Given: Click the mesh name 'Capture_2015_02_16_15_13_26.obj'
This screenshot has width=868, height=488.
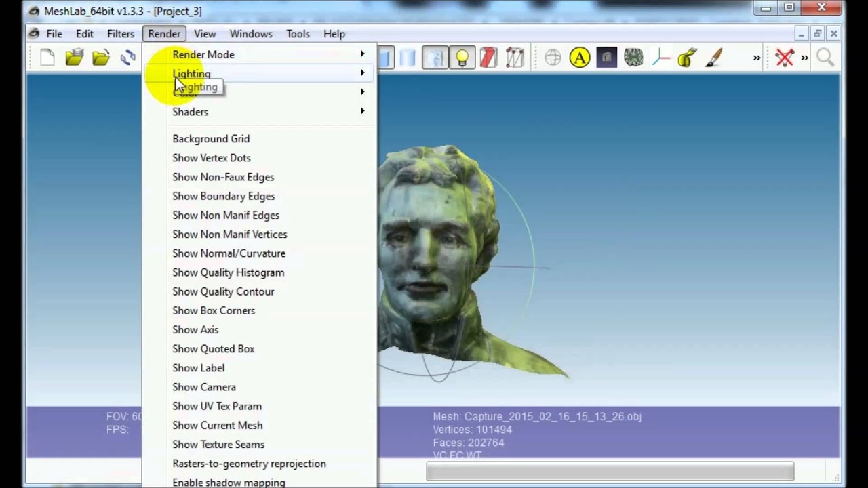Looking at the screenshot, I should [553, 417].
